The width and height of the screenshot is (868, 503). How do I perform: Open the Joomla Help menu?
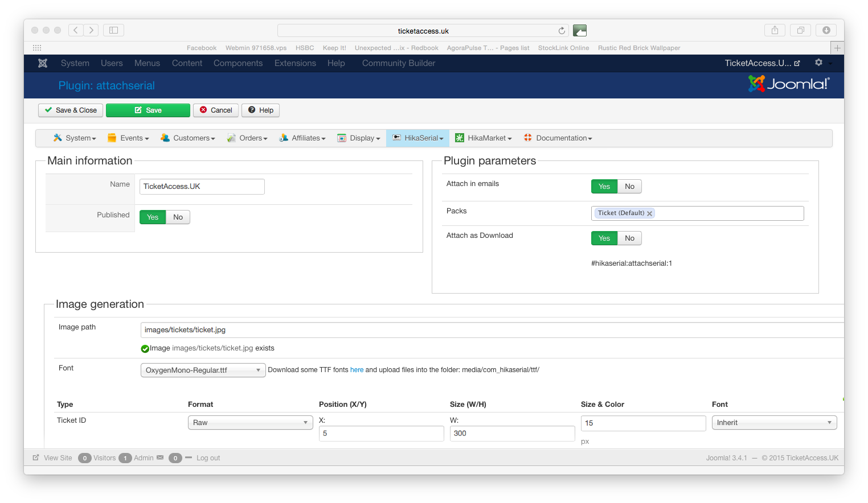pos(336,63)
